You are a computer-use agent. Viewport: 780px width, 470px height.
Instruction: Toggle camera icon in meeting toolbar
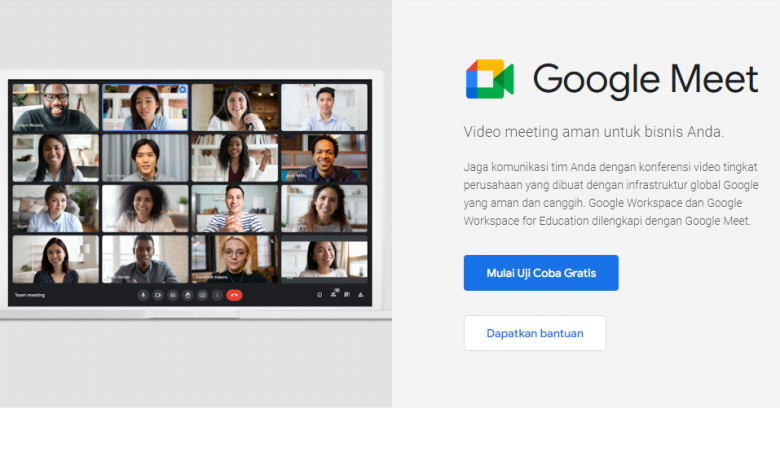point(158,295)
